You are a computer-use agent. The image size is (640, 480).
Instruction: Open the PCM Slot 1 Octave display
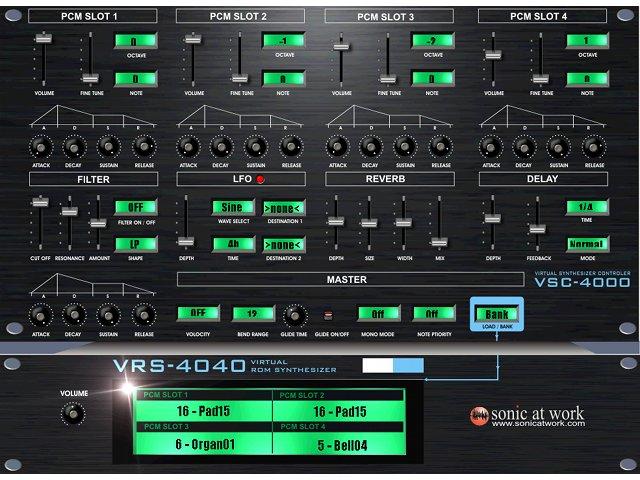pyautogui.click(x=136, y=41)
